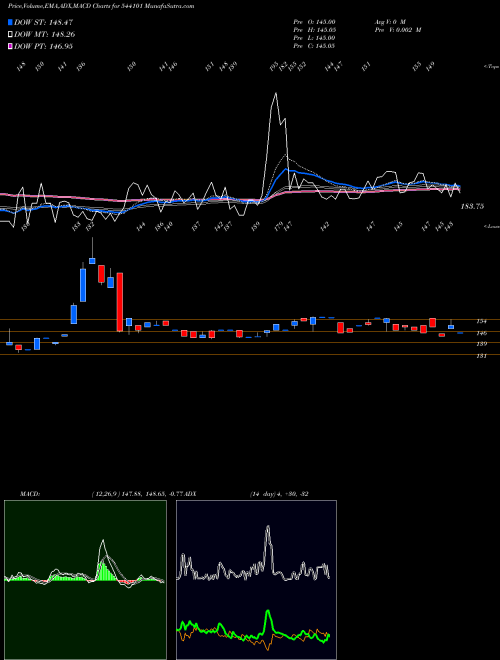Click the '<Tops' label at right edge
500x660 pixels.
click(x=491, y=67)
